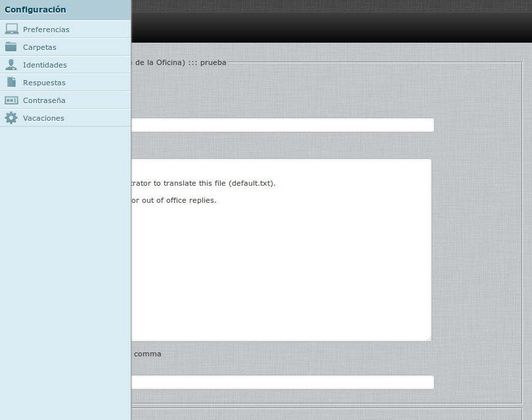The height and width of the screenshot is (420, 532).
Task: Focus the input field above the message box
Action: 282,125
